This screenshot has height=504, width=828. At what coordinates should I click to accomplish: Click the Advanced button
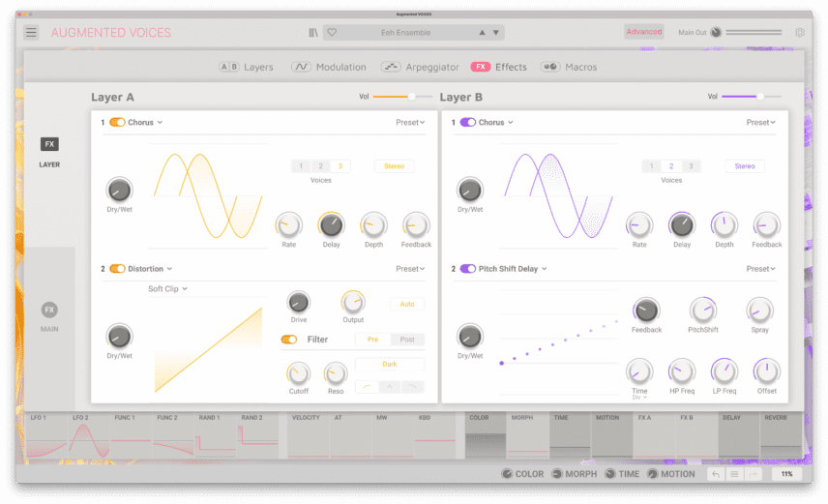[643, 32]
